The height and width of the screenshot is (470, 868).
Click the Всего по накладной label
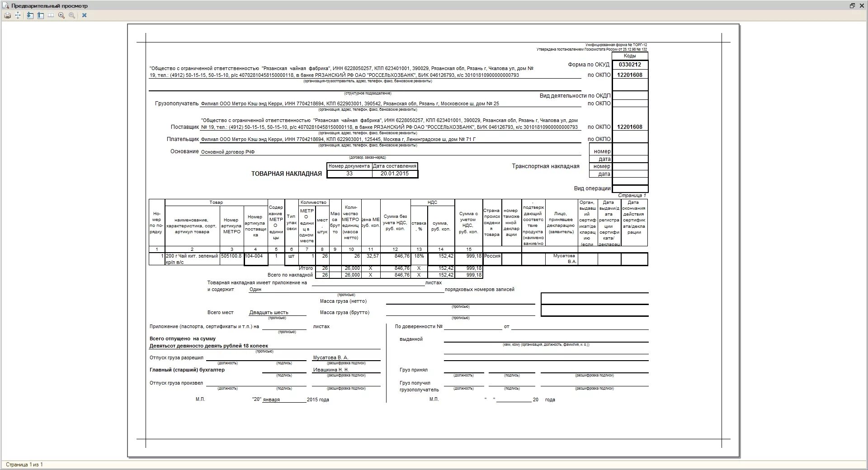(x=290, y=275)
